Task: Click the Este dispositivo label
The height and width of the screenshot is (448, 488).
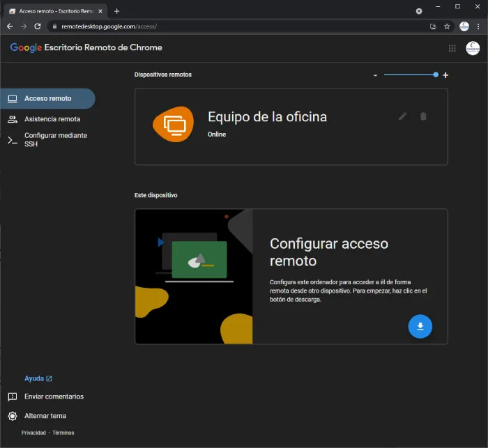Action: pos(155,195)
